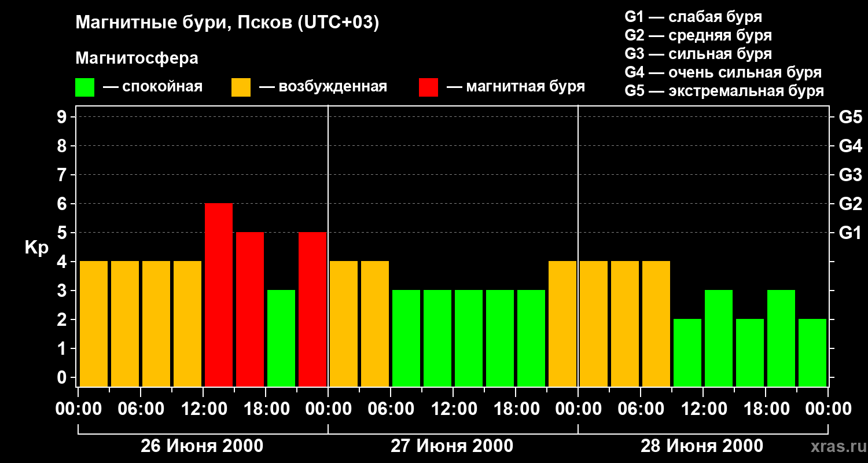Click the G3 label on right axis
The height and width of the screenshot is (463, 868).
(851, 175)
